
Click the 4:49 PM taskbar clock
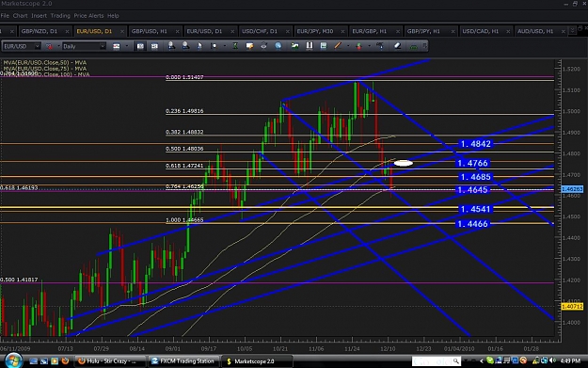click(570, 360)
